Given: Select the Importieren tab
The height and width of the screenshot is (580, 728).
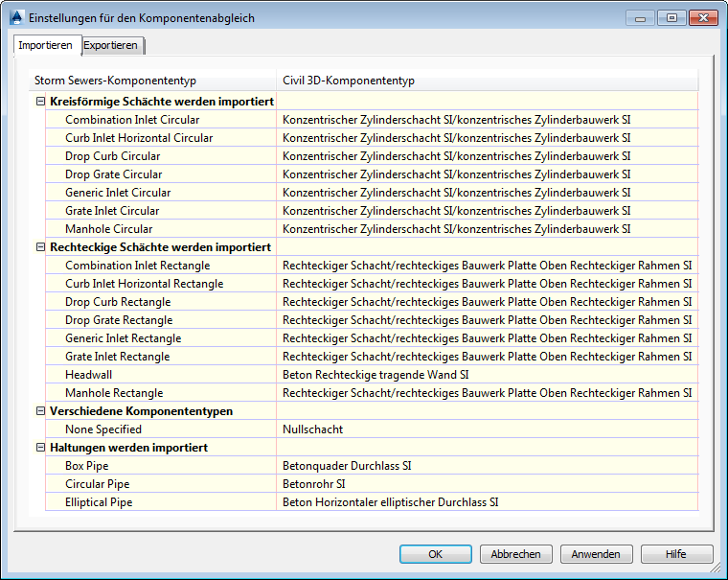Looking at the screenshot, I should coord(45,45).
